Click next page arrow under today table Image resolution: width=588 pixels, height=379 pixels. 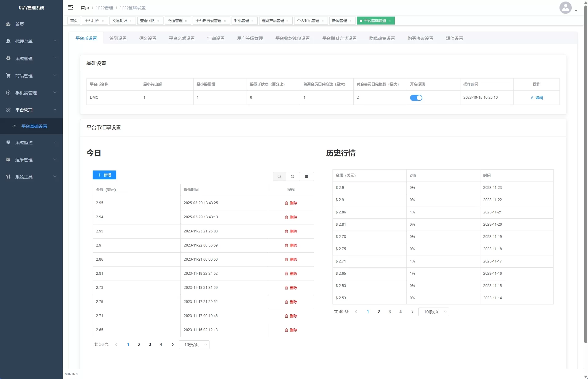point(173,344)
